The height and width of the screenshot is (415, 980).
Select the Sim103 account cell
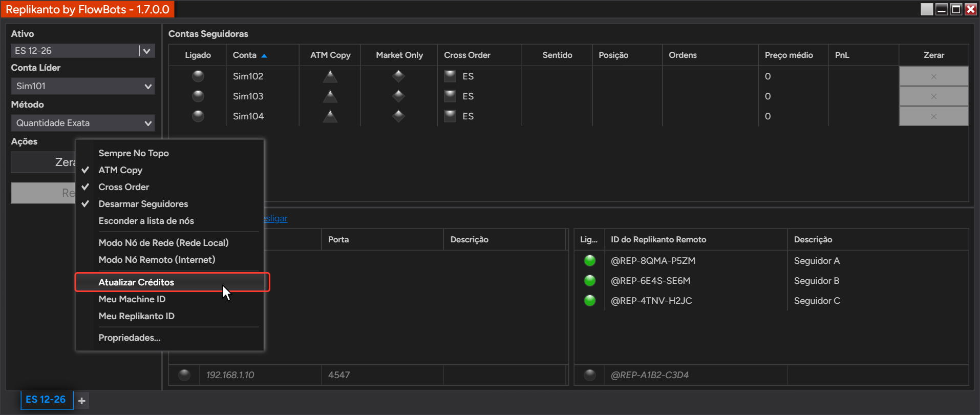point(263,96)
